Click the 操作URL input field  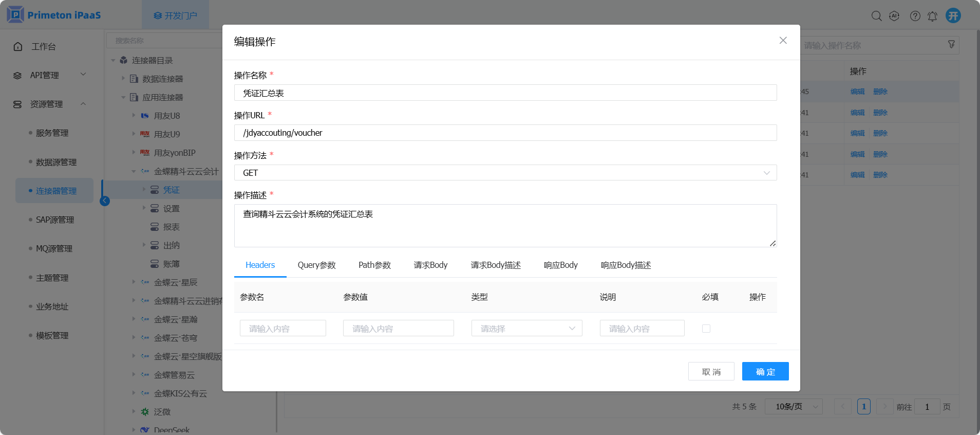(x=505, y=133)
